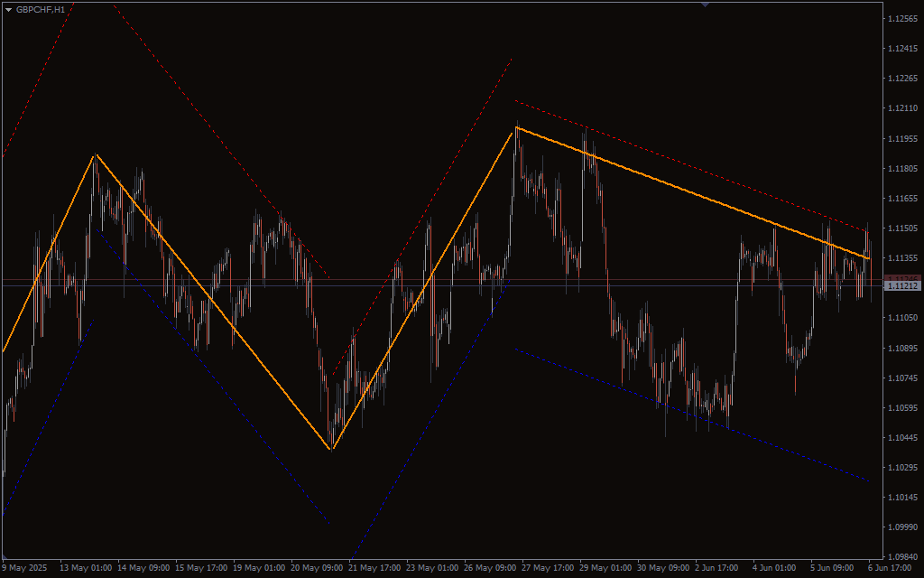Click the orange zigzag peak near 13 May

coord(95,155)
